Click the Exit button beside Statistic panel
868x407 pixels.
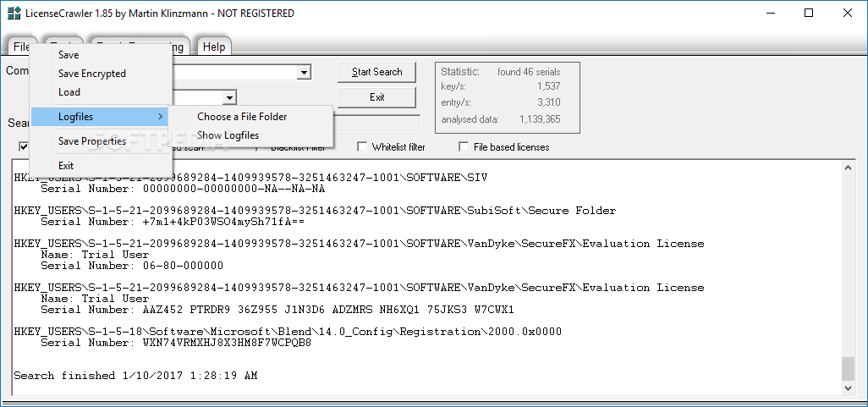377,97
